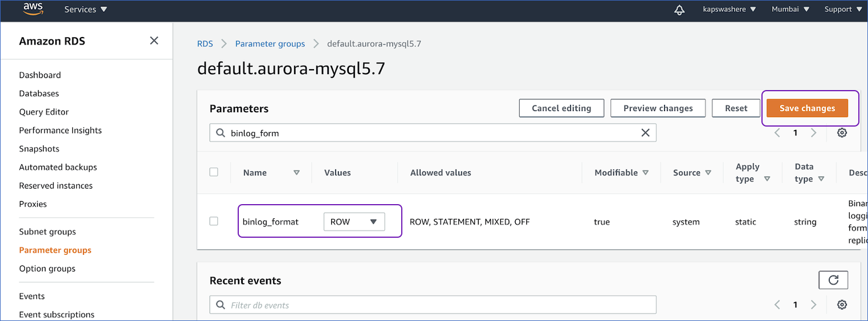Open Dashboard in the sidebar

[40, 75]
